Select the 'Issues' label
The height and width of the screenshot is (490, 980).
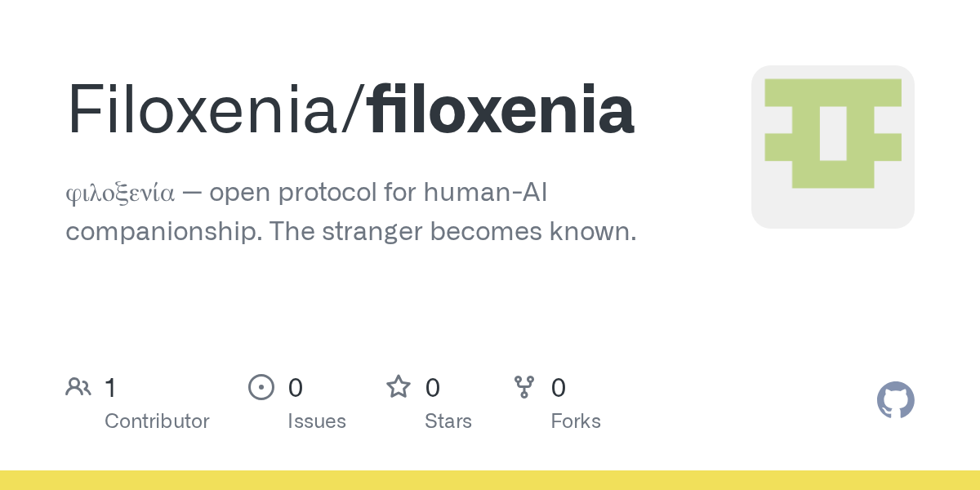[x=317, y=421]
